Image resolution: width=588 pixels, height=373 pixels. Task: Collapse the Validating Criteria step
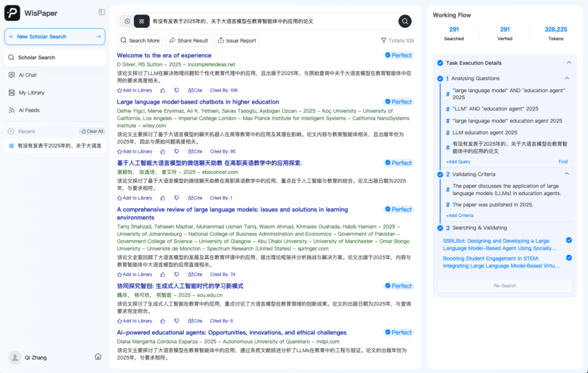pyautogui.click(x=567, y=174)
